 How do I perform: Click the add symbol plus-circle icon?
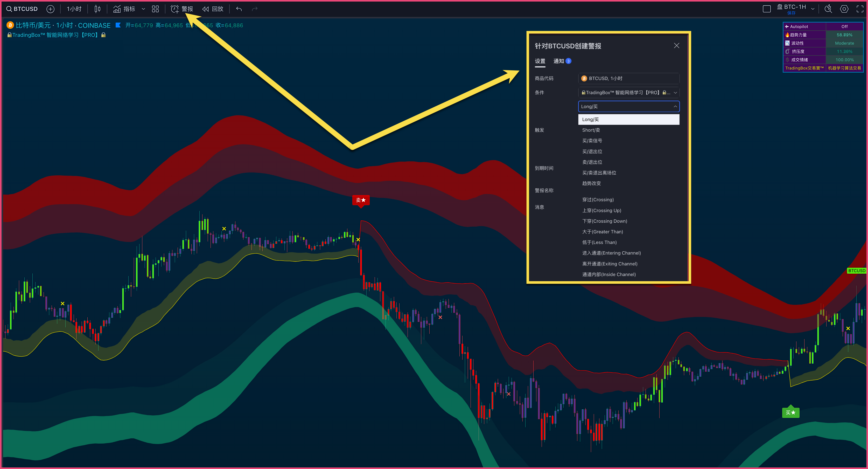[x=50, y=9]
